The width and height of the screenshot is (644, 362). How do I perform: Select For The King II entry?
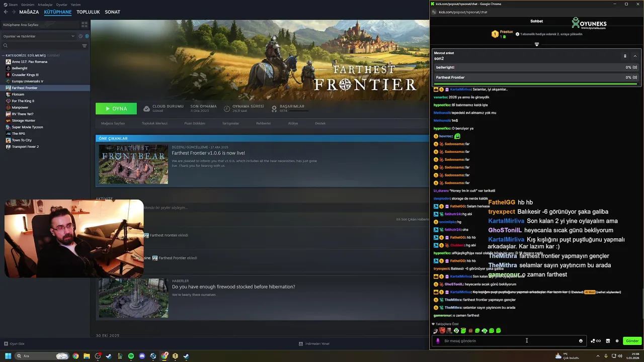23,101
